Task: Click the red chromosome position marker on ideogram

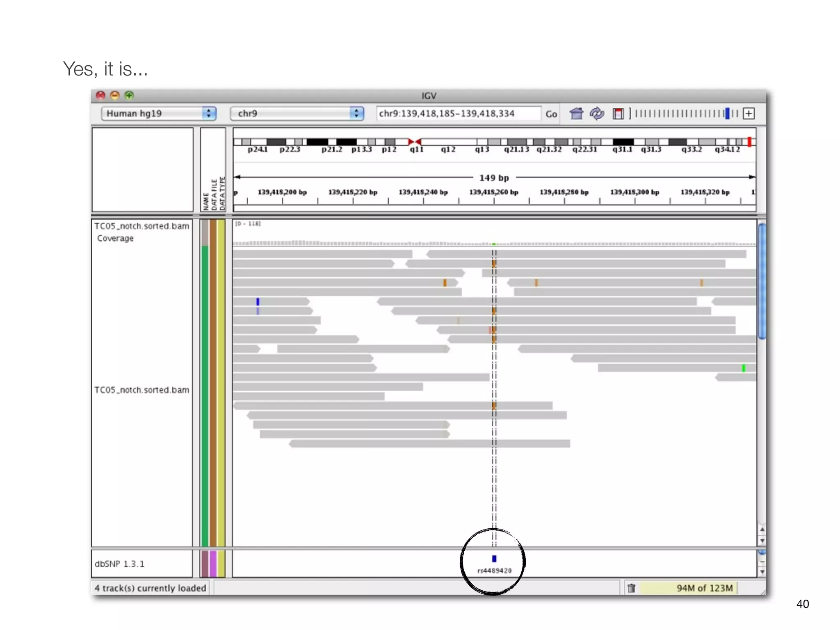Action: click(x=749, y=142)
